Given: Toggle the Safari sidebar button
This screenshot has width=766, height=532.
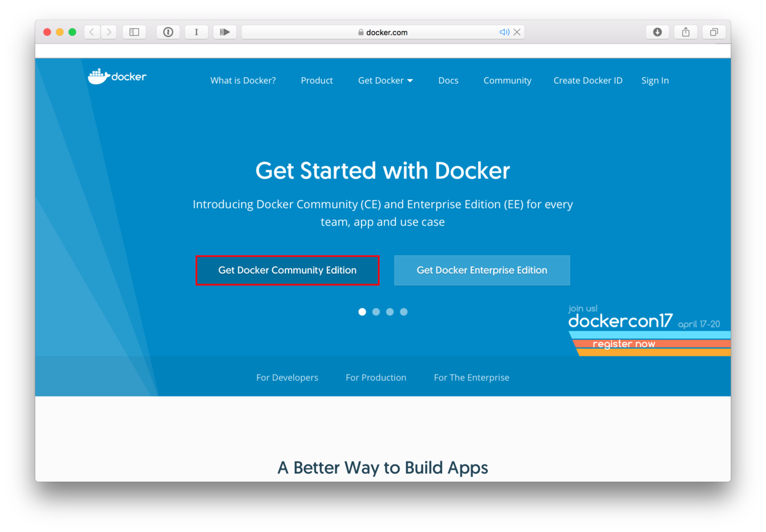Looking at the screenshot, I should tap(134, 32).
